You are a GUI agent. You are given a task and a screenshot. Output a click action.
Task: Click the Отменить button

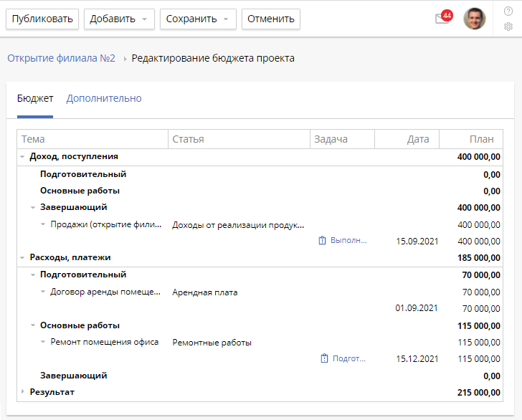tap(270, 19)
